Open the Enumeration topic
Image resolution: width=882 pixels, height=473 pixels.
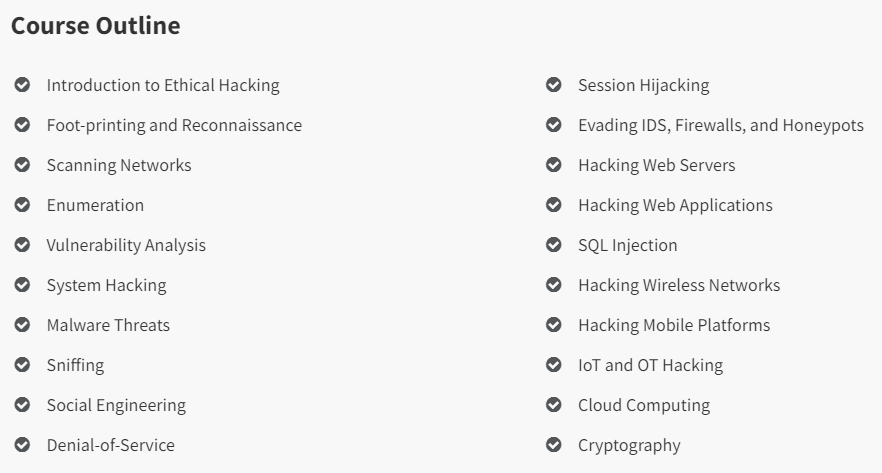[96, 205]
